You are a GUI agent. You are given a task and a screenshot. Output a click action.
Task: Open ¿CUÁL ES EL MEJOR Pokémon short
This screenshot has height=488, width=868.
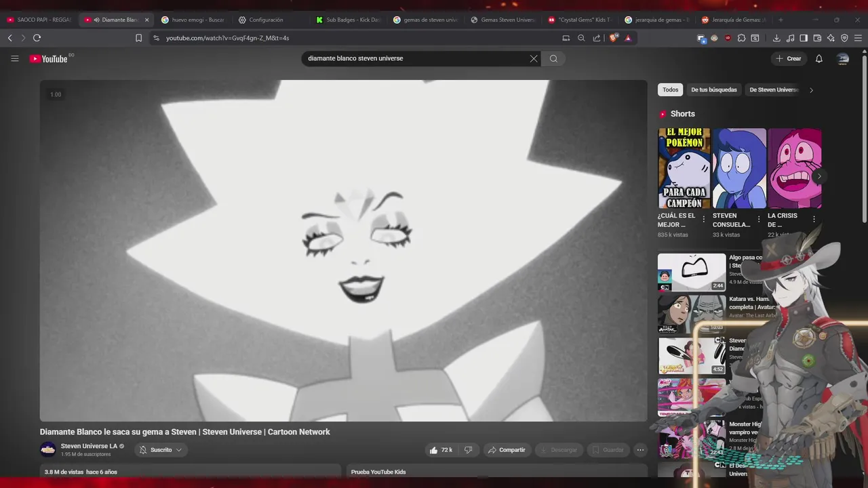[x=684, y=168]
